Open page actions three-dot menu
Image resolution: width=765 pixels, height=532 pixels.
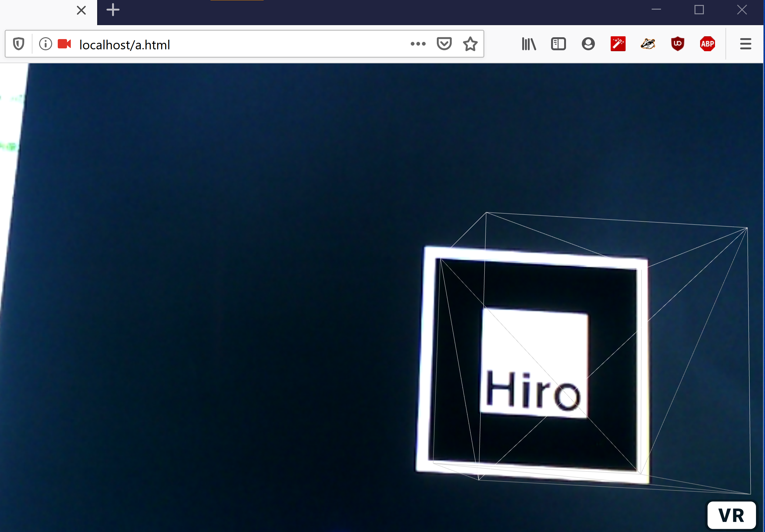418,44
